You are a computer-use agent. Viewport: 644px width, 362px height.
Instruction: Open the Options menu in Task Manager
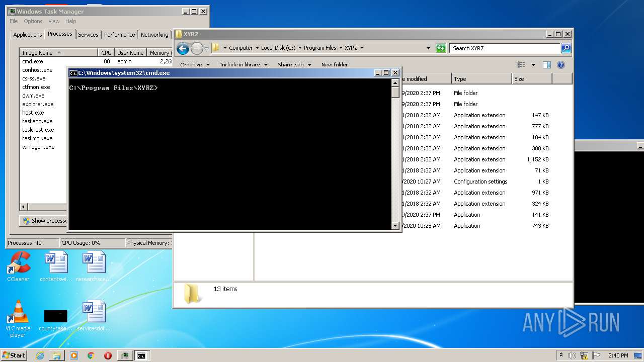[33, 21]
